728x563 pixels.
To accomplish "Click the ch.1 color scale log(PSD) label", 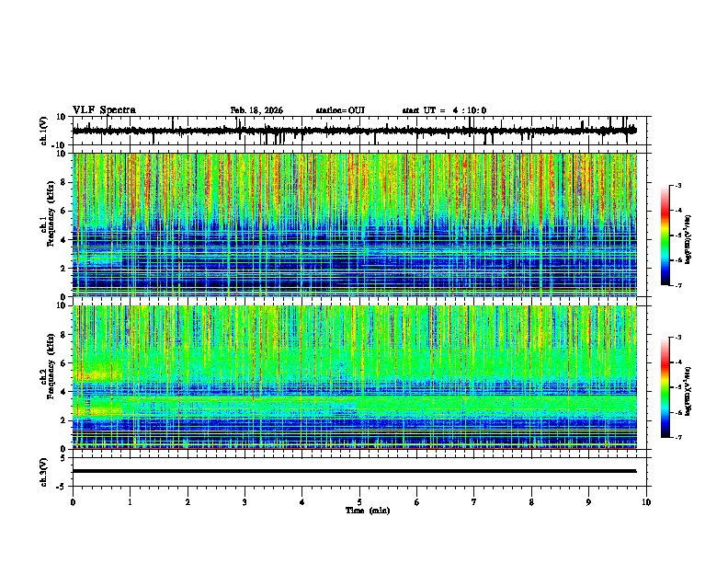I will pos(688,239).
